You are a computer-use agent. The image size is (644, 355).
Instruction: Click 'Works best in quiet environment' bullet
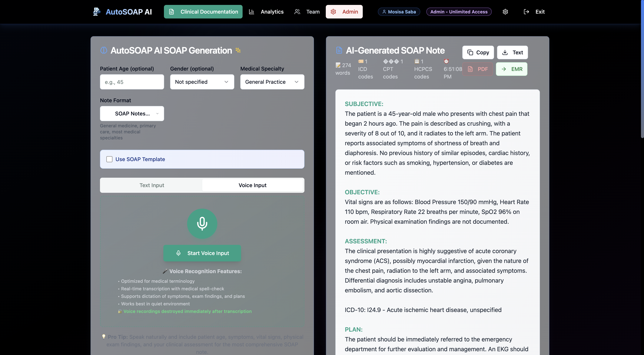pos(155,304)
